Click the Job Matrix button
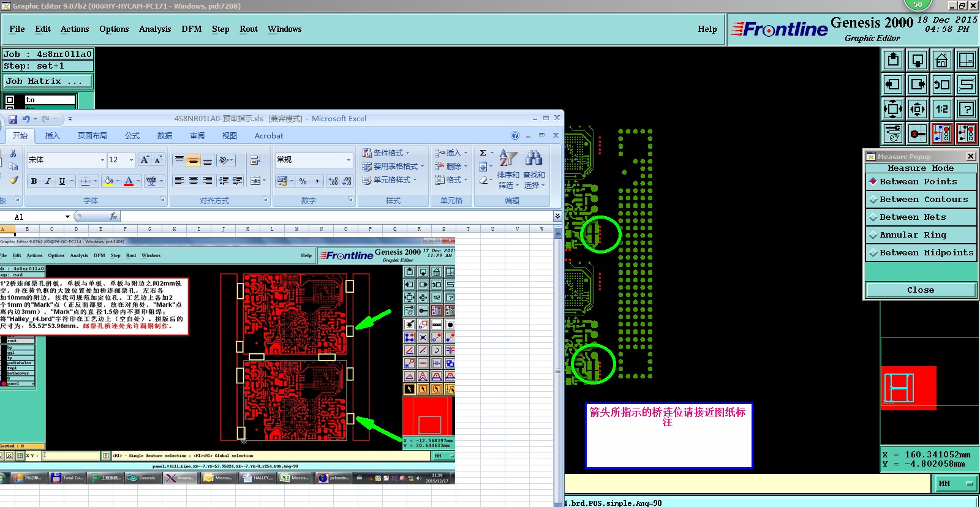 click(48, 81)
